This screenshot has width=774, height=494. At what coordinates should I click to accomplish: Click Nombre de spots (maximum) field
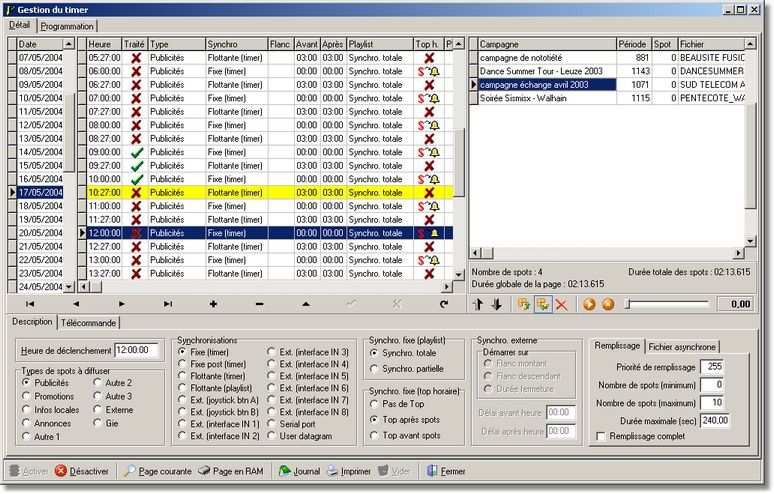(x=712, y=403)
